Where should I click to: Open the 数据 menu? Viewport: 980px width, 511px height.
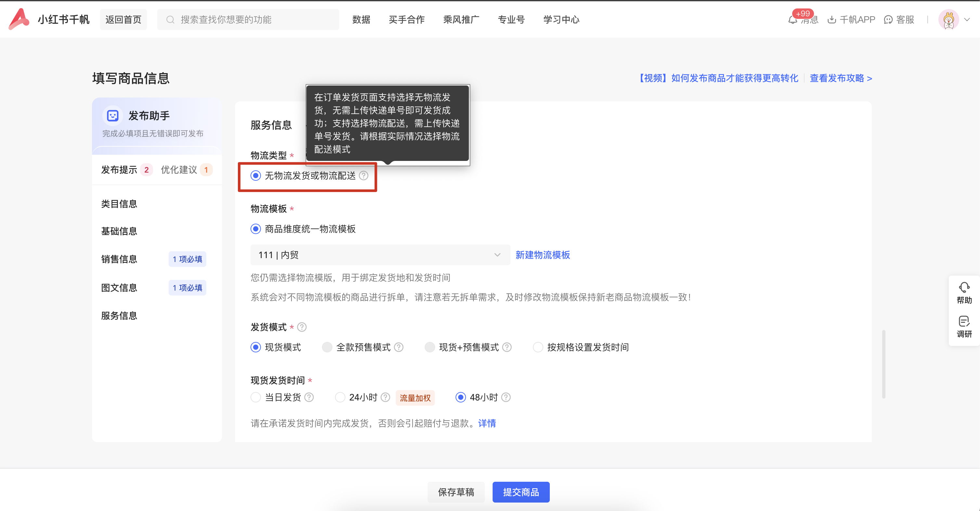(x=361, y=20)
